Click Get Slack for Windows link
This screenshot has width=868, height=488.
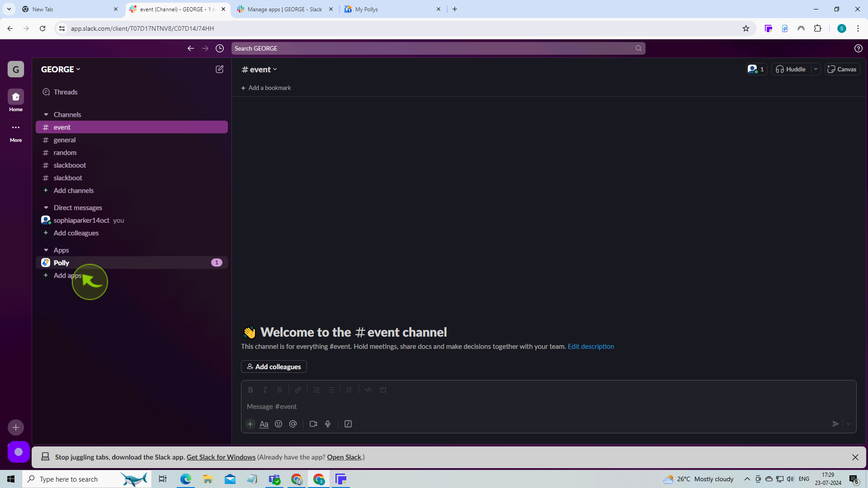pyautogui.click(x=221, y=457)
